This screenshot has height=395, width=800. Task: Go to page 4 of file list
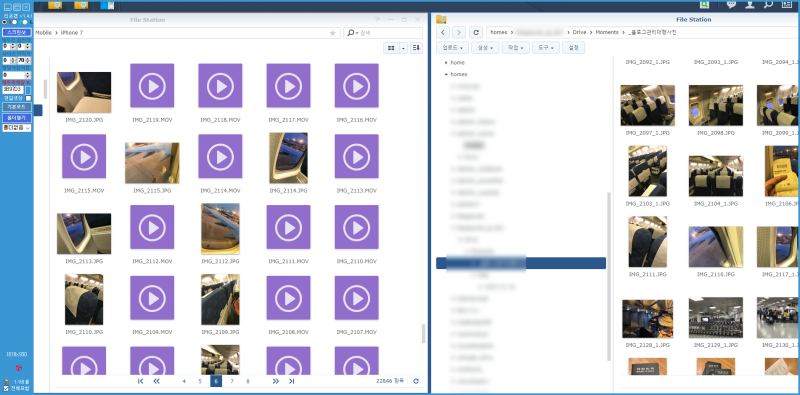coord(184,381)
